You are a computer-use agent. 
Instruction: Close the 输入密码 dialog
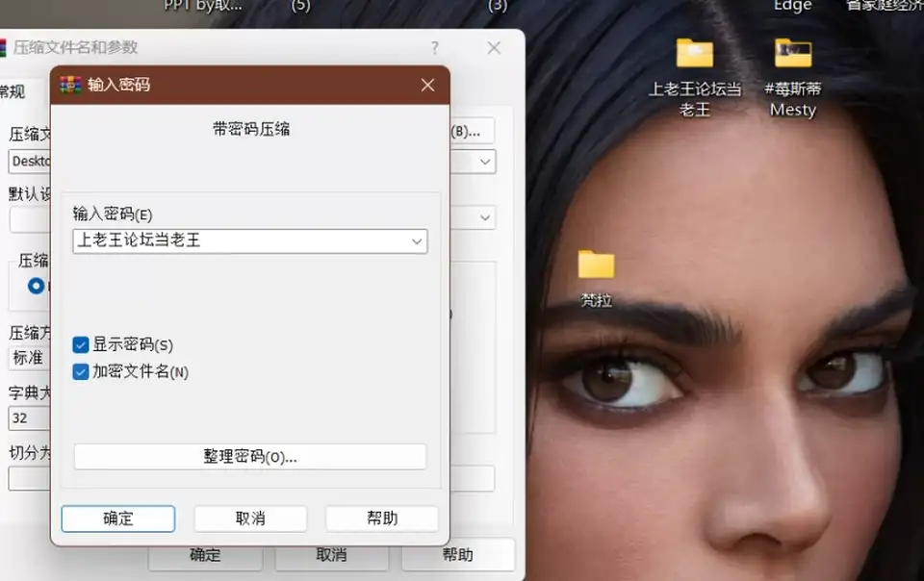[427, 86]
